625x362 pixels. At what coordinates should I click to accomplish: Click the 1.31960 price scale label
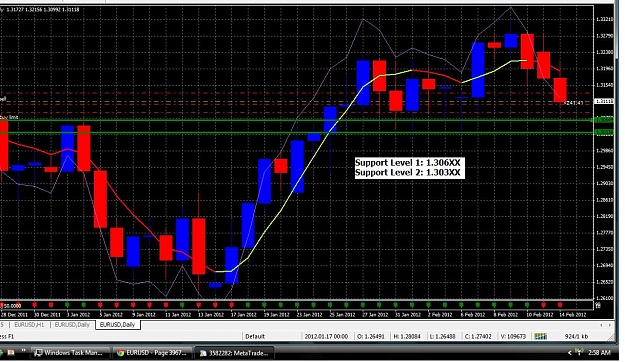(604, 69)
